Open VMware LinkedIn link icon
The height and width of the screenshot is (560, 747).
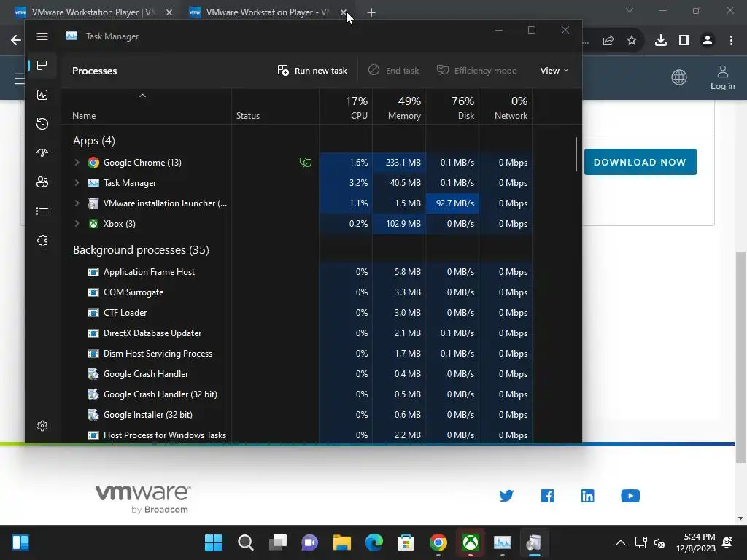pos(587,496)
